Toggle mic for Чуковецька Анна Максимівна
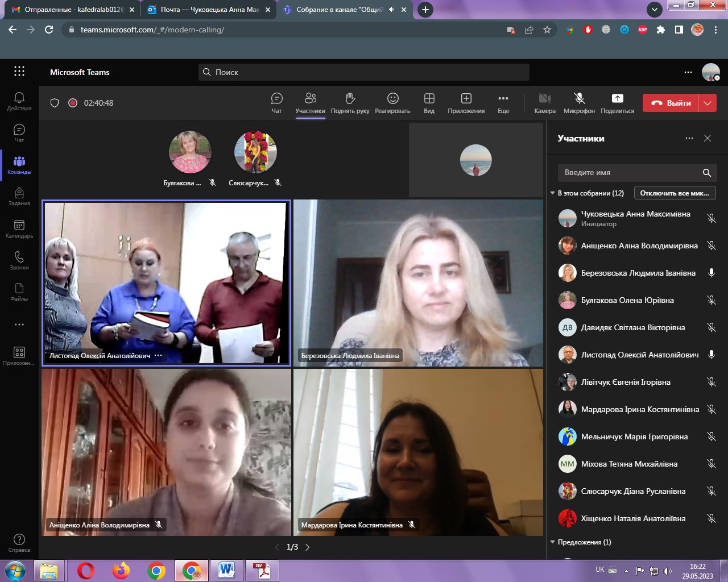 [x=711, y=218]
